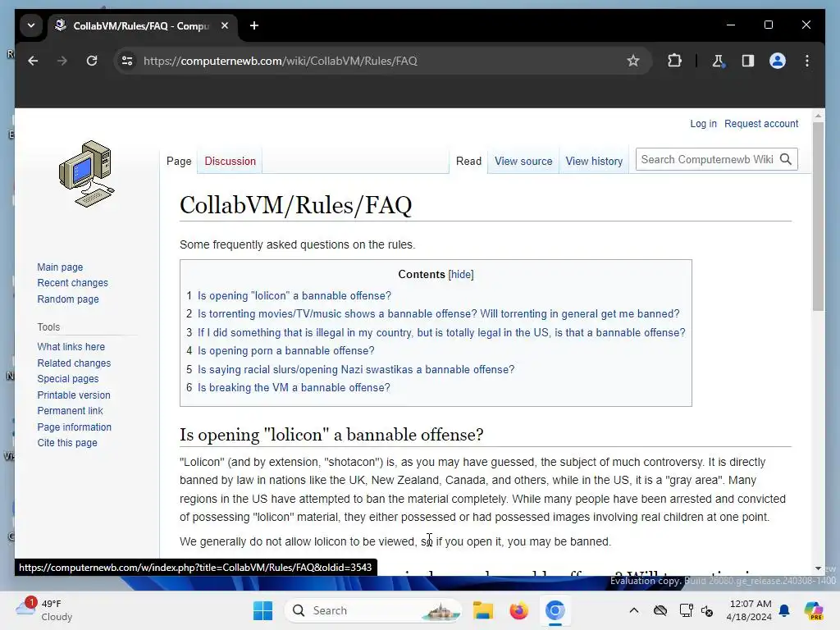Open a new browser tab
840x630 pixels.
(254, 25)
